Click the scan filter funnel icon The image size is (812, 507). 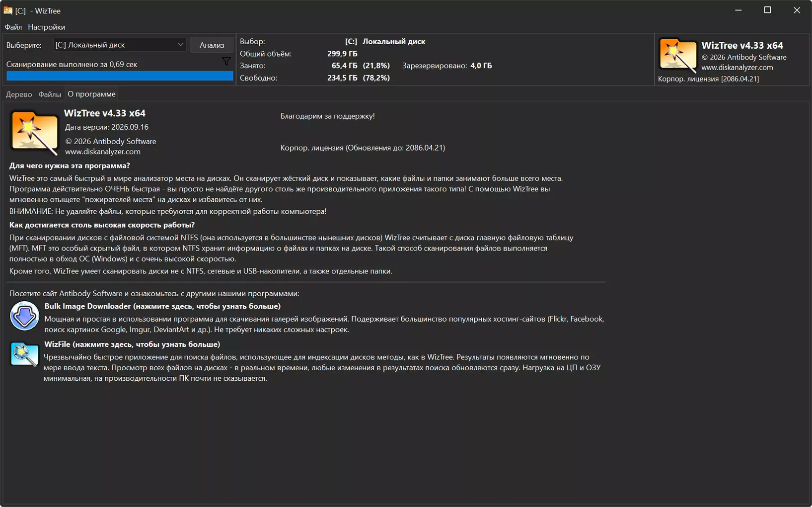(x=226, y=62)
